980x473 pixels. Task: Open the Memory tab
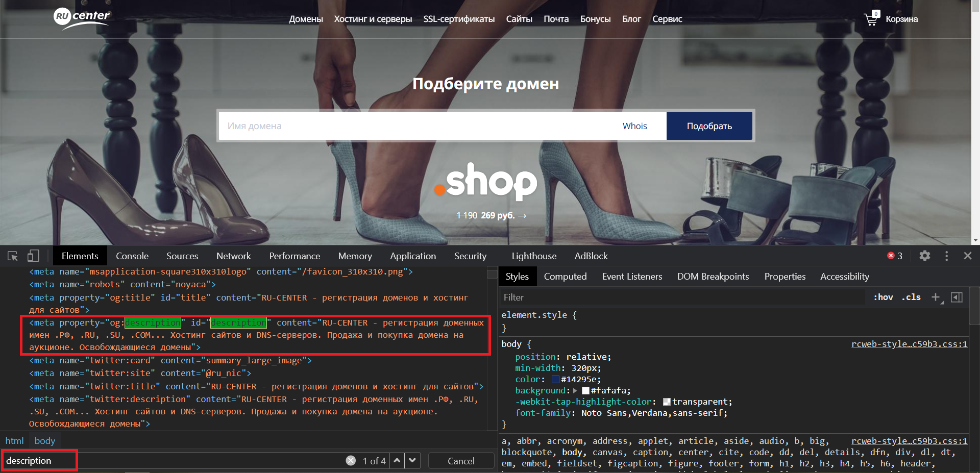point(355,256)
